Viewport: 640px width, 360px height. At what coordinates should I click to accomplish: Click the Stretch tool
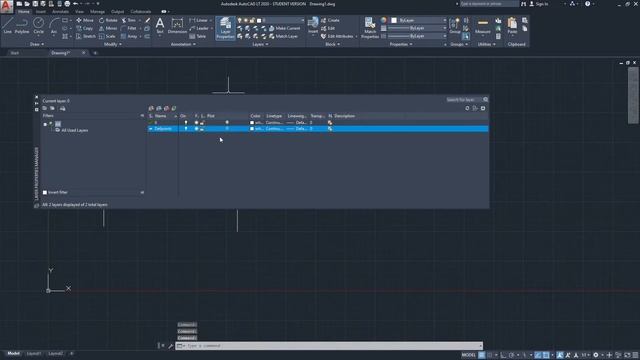click(x=86, y=36)
